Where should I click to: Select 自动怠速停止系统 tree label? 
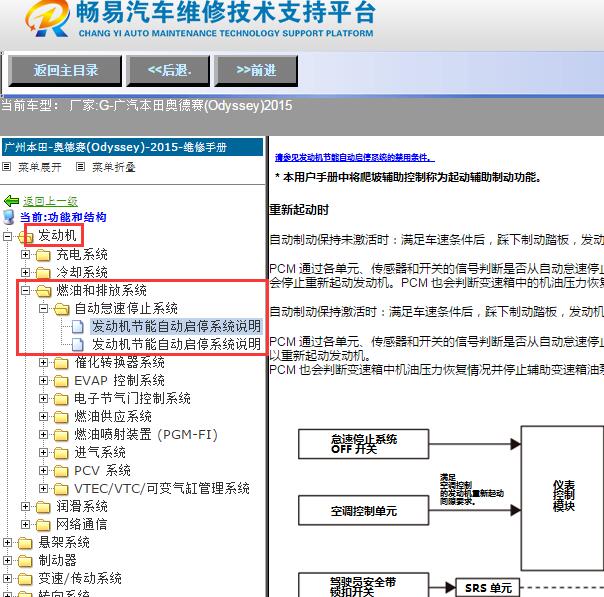pos(126,309)
